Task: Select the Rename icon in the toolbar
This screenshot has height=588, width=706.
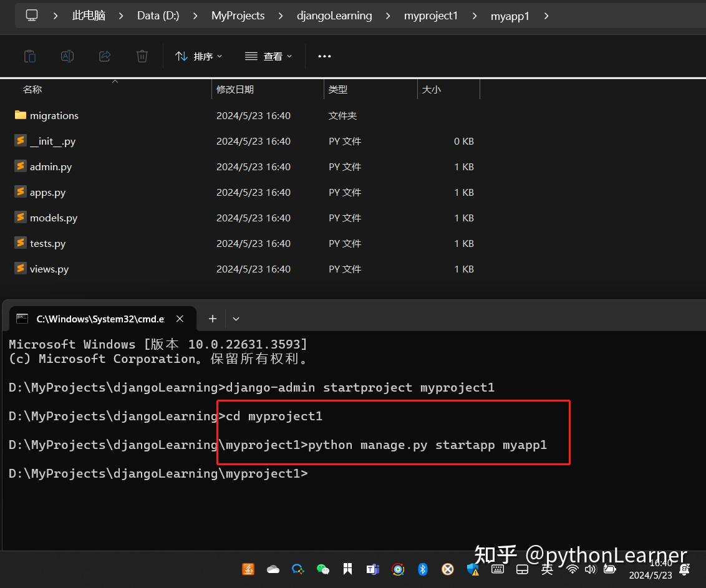Action: [67, 56]
